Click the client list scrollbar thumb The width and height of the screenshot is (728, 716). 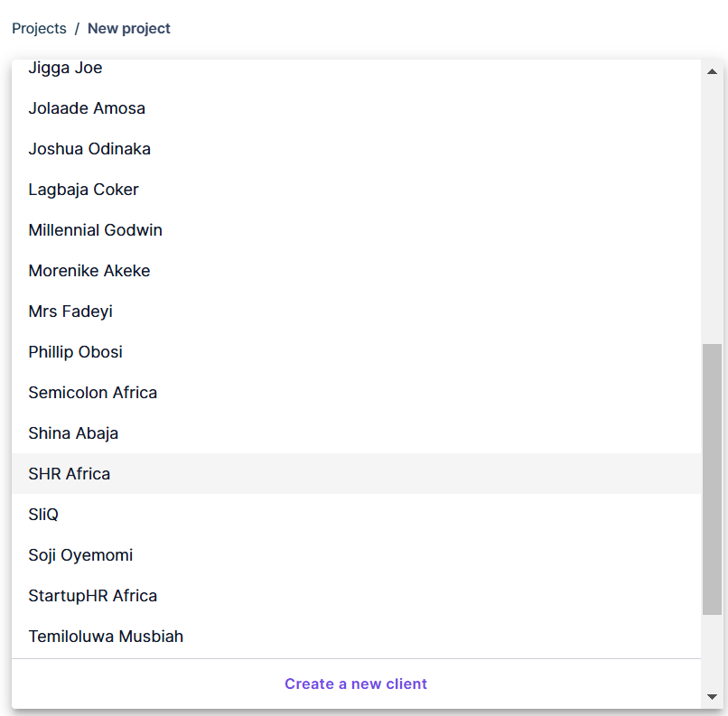[712, 479]
